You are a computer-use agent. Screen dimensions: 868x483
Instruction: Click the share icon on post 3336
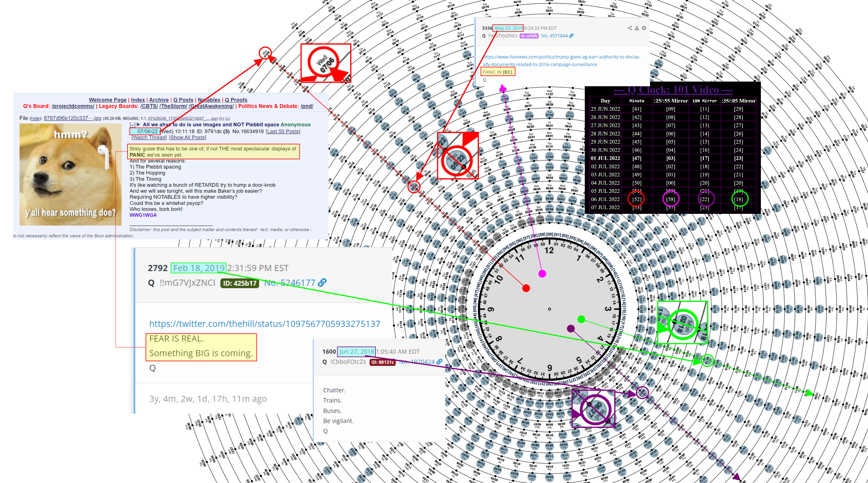(x=629, y=28)
